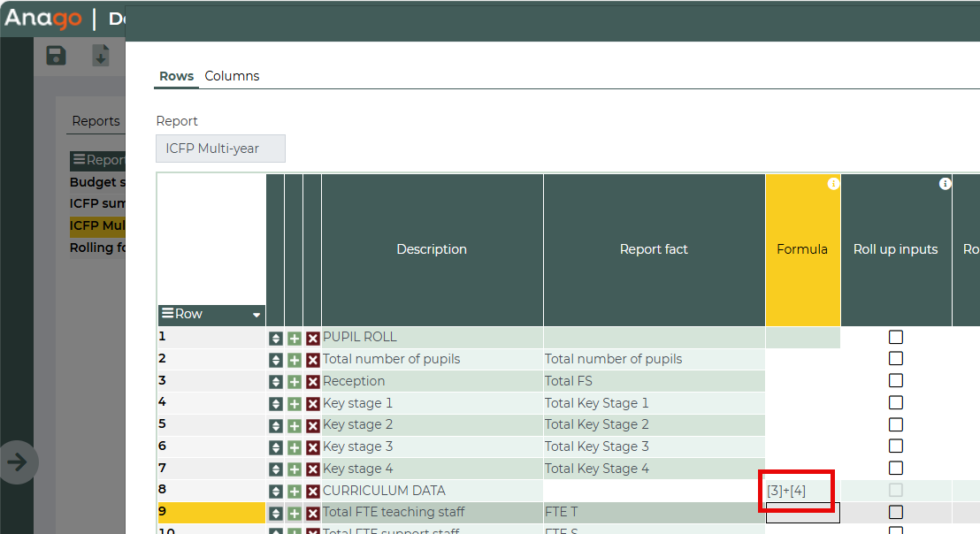Open info icon on Roll up inputs header
This screenshot has width=980, height=534.
tap(944, 184)
